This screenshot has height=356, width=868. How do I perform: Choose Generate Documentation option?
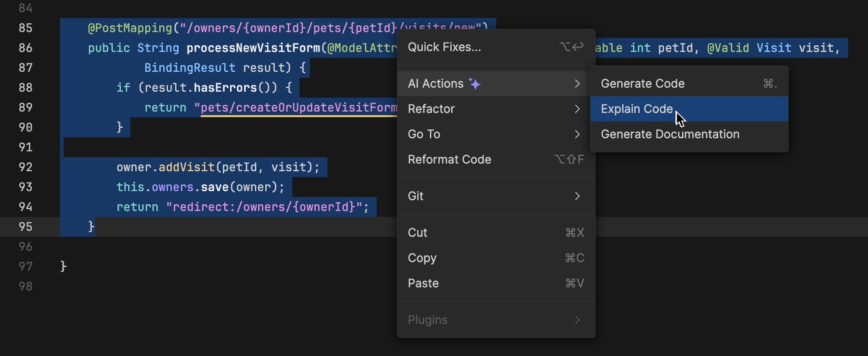[670, 134]
